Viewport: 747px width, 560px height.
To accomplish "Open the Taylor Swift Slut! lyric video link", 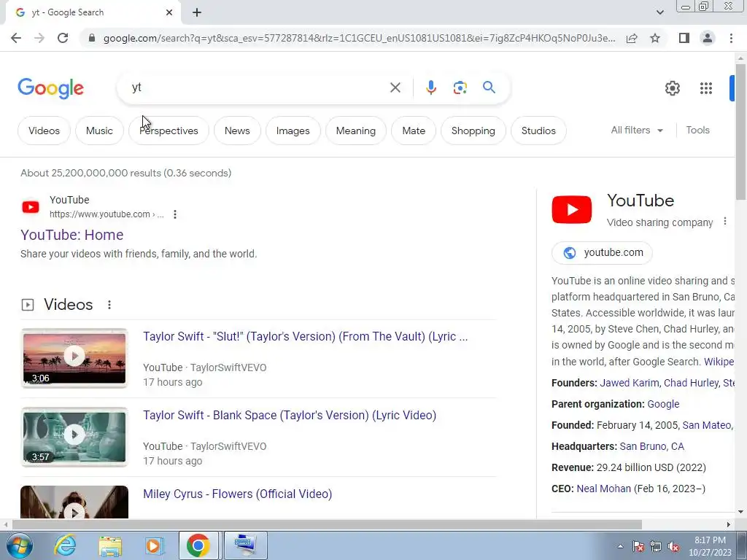I will point(306,337).
